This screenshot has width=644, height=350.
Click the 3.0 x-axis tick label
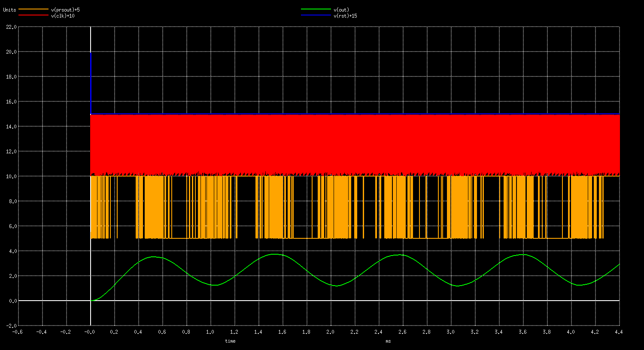pos(450,332)
